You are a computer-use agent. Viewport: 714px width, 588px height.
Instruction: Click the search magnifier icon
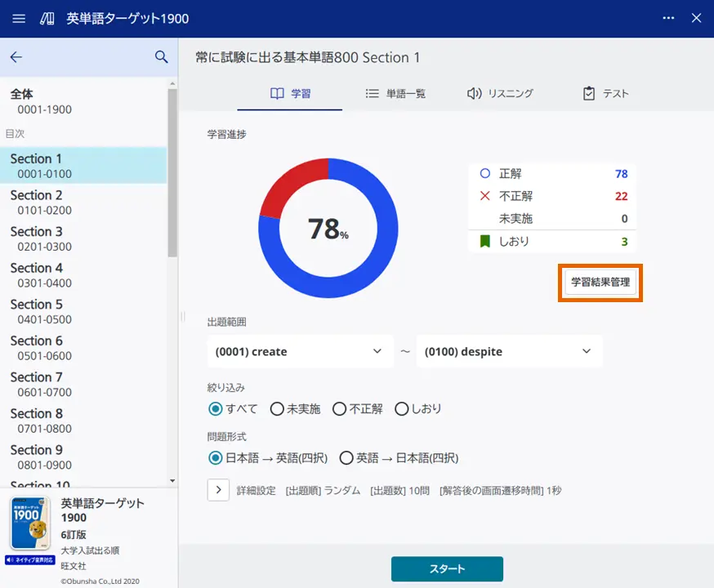[160, 57]
